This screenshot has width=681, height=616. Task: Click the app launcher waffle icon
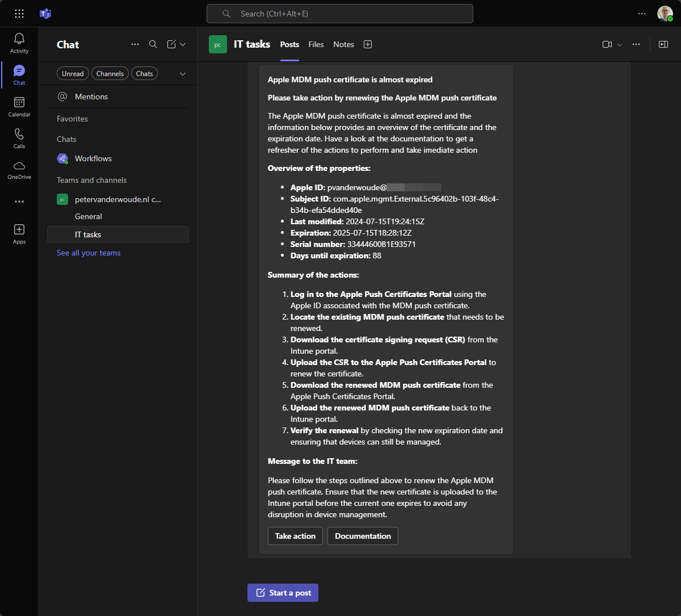coord(19,14)
